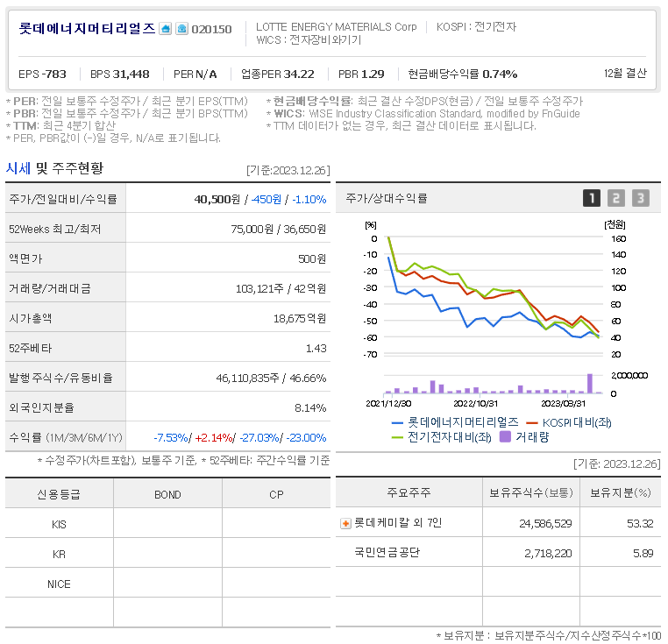Click the green 전기전자대비 legend marker
The width and height of the screenshot is (668, 644).
point(397,437)
